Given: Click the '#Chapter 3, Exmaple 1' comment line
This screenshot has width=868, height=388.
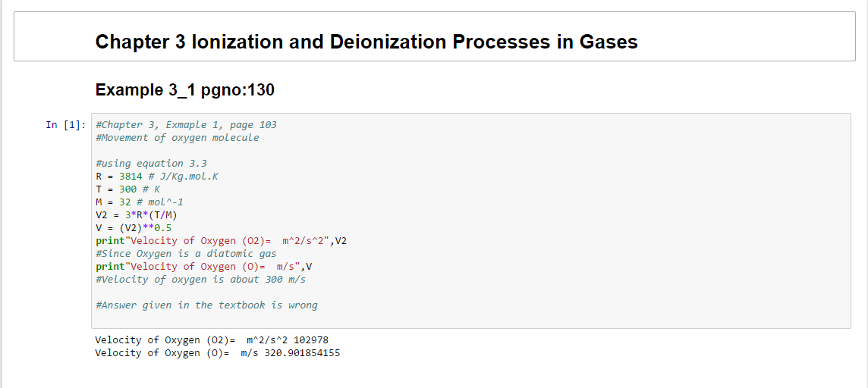Looking at the screenshot, I should coord(186,125).
